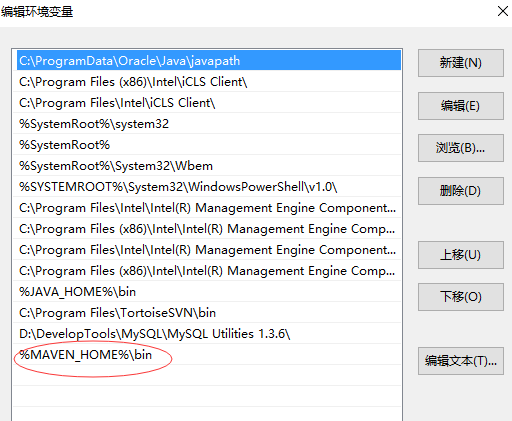
Task: Select %SystemRoot%\system32 entry
Action: pos(207,124)
